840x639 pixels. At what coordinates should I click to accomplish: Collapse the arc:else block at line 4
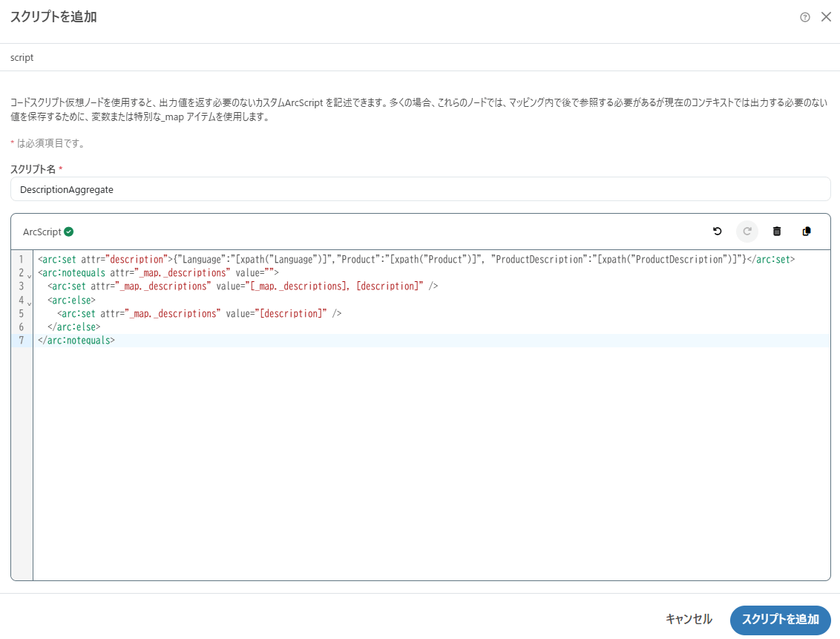pos(30,302)
